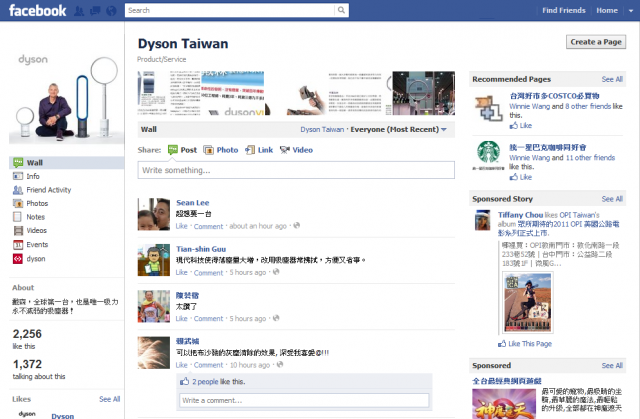Click the Dyson Taiwan profile picture

[x=67, y=97]
